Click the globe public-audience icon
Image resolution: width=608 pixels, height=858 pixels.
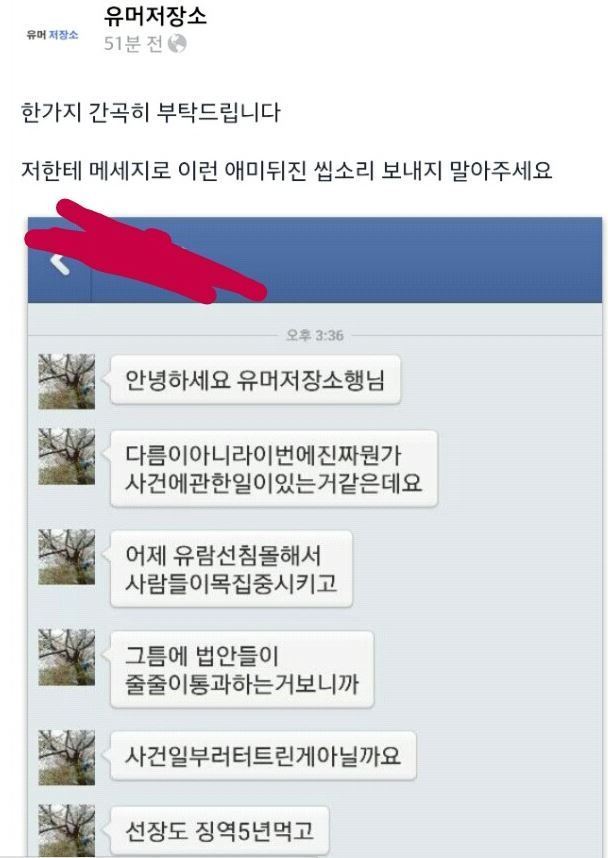[x=177, y=44]
